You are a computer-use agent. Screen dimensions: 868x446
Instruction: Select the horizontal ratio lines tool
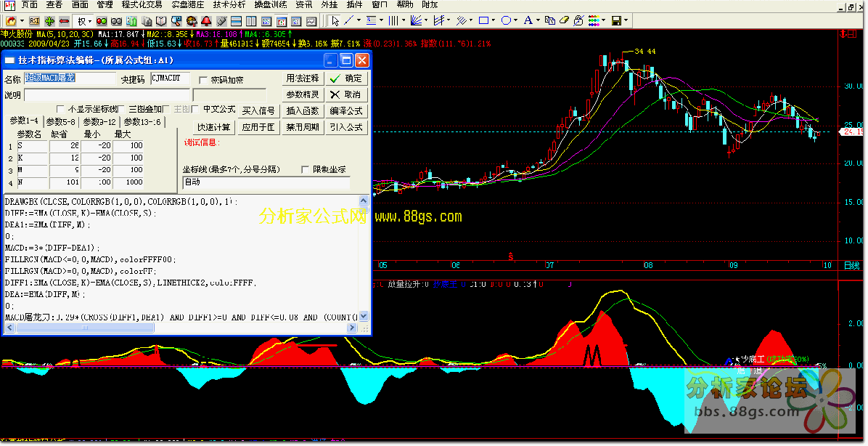tap(371, 21)
